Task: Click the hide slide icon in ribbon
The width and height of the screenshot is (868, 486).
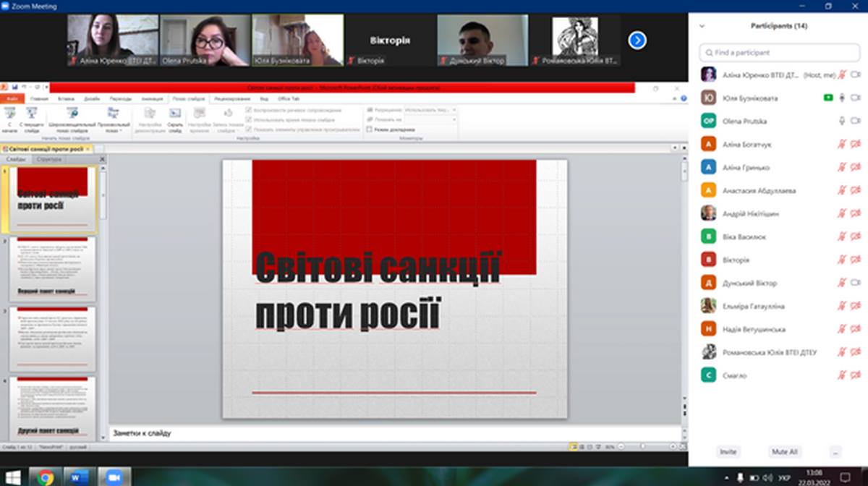Action: 175,114
